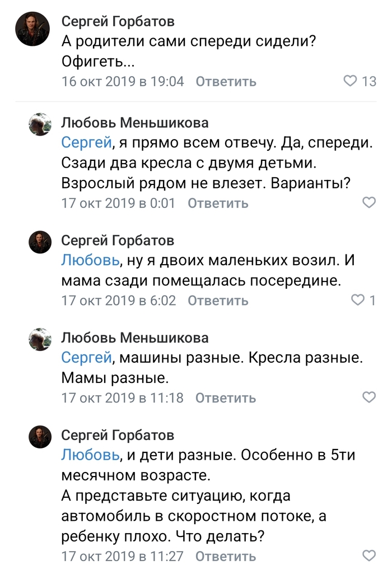Like the last comment posted at 11:27
The image size is (392, 569).
point(369,556)
